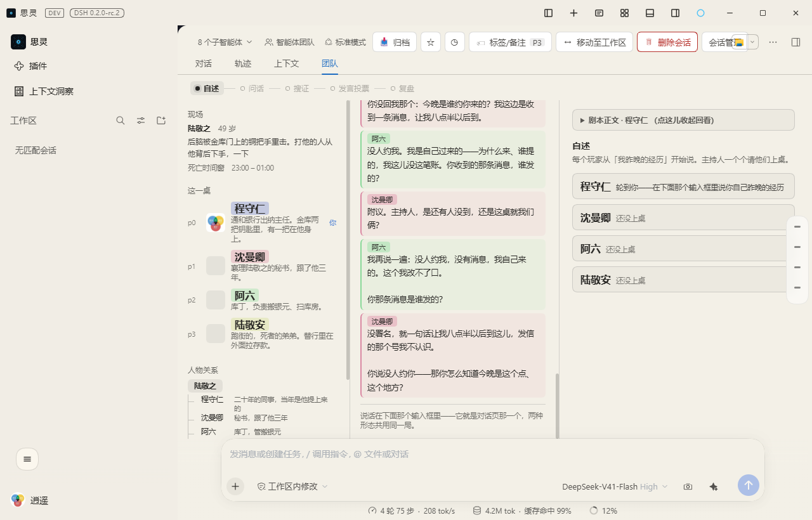Click the camera screenshot icon
Image resolution: width=812 pixels, height=520 pixels.
688,486
